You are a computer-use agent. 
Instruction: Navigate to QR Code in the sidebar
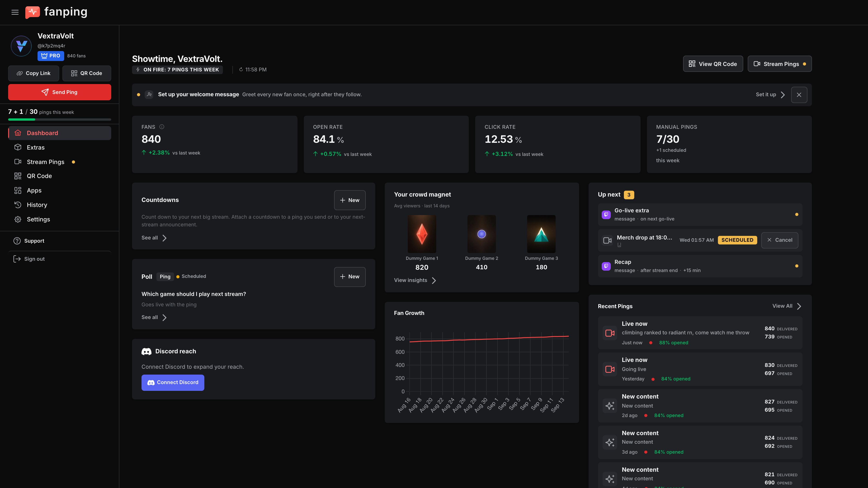pyautogui.click(x=60, y=176)
